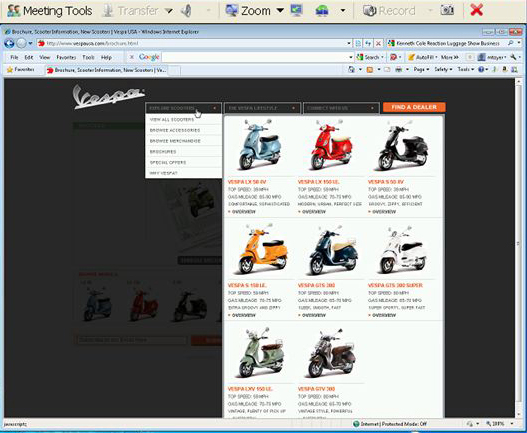
Task: Click the blue Help question icon
Action: (481, 70)
